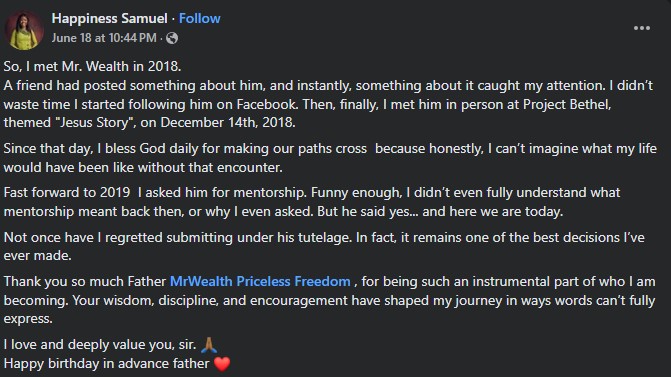671x377 pixels.
Task: Click the line starting 'mentorship meant back then'
Action: click(x=283, y=211)
